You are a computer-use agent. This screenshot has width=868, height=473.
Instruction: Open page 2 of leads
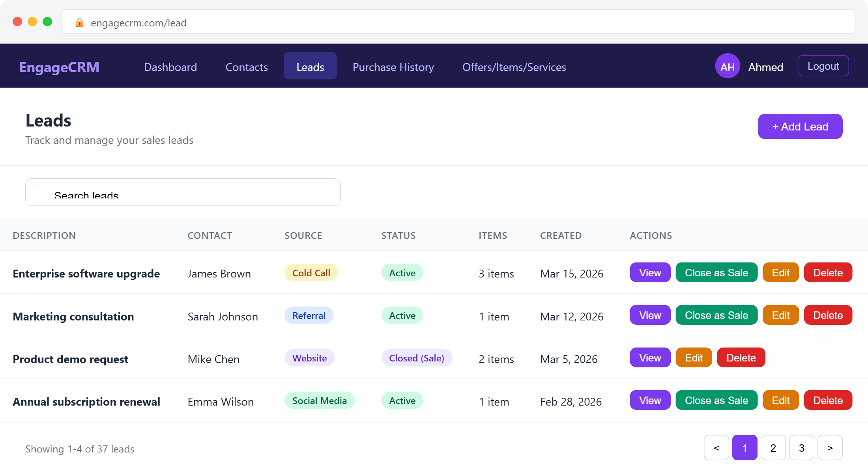773,447
